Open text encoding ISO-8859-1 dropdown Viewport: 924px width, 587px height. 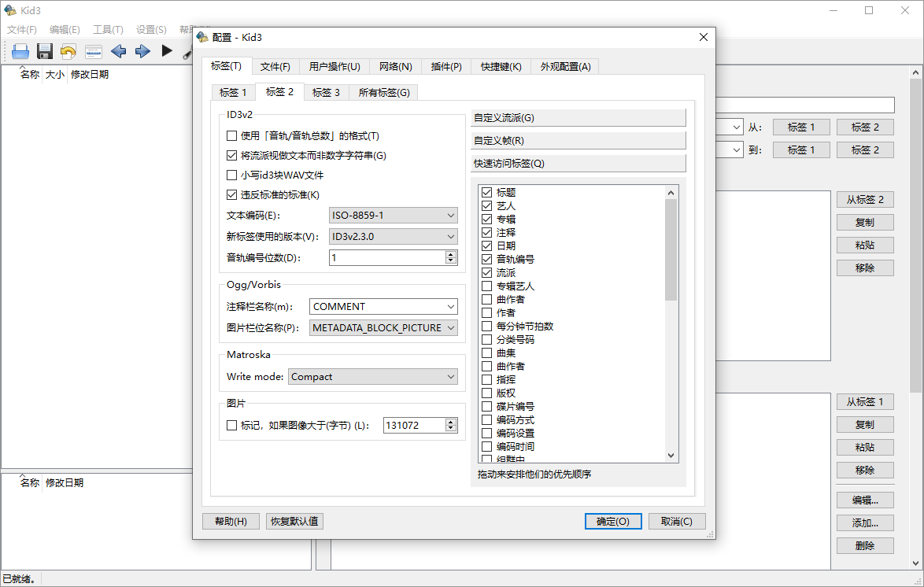click(393, 215)
